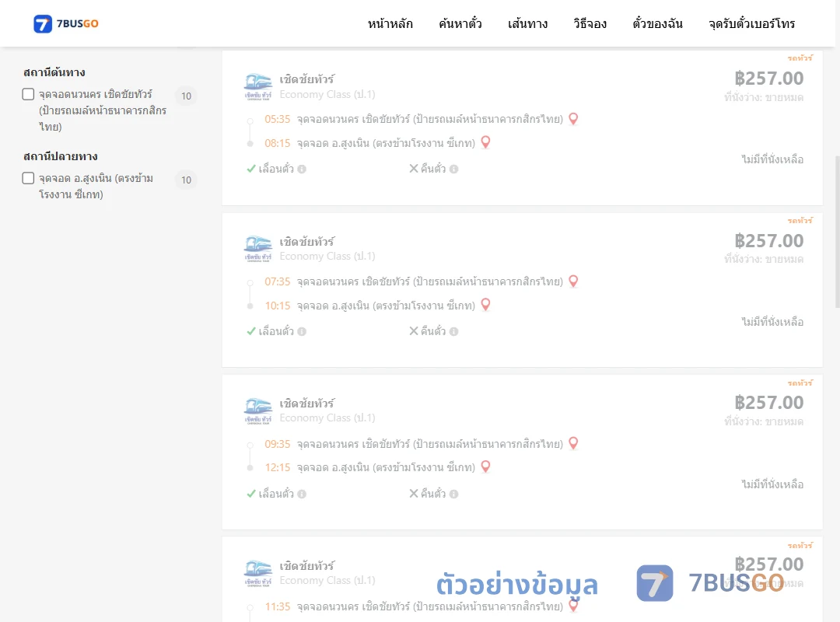Screen dimensions: 840x622
Task: Click the count badge 10 next to จุดจอดนวนคร filter
Action: tap(186, 96)
